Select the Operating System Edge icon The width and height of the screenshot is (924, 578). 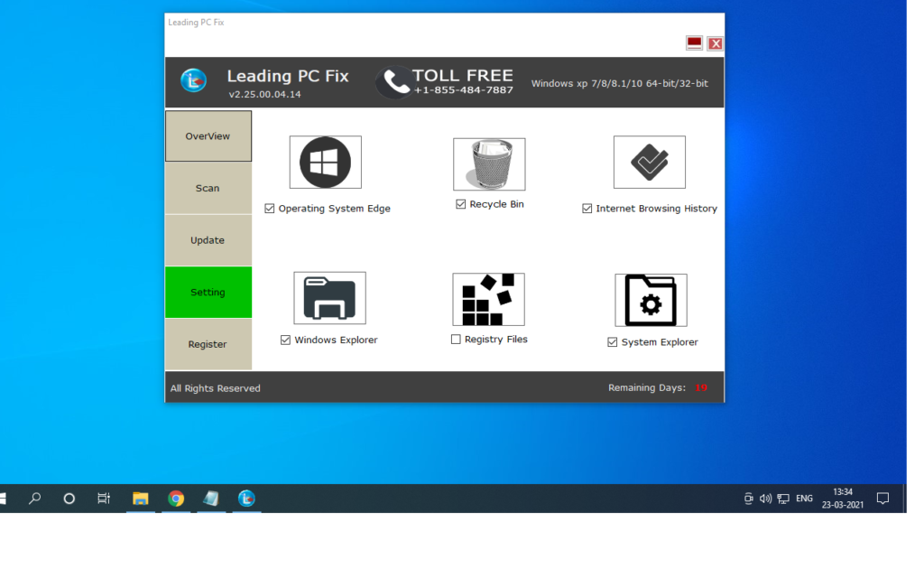click(x=325, y=163)
